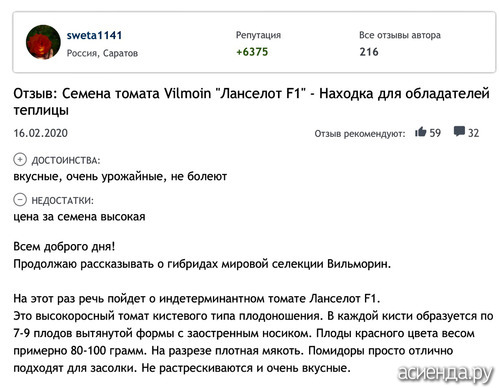Screen dimensions: 500x388
Task: Click the Все отзывы автора label
Action: point(400,35)
